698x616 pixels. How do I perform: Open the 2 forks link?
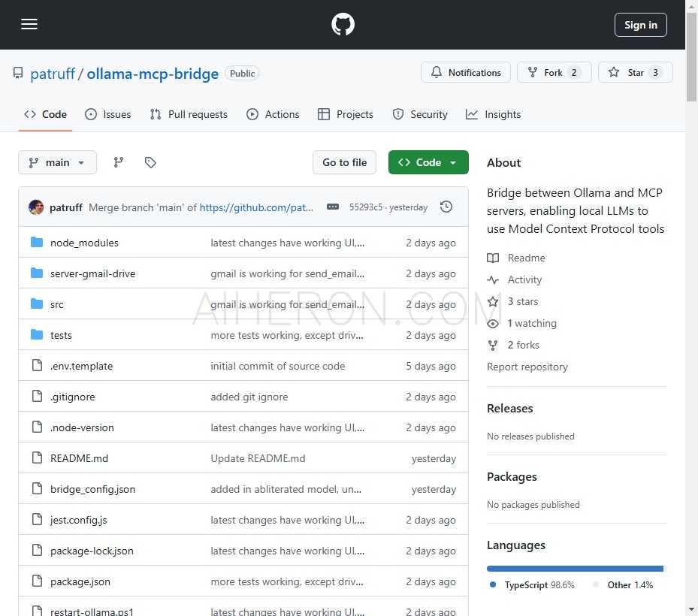pyautogui.click(x=513, y=345)
